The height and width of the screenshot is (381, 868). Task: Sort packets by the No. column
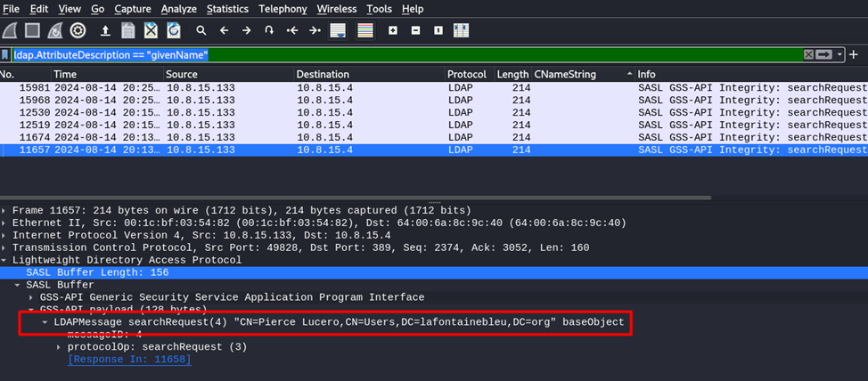coord(26,74)
